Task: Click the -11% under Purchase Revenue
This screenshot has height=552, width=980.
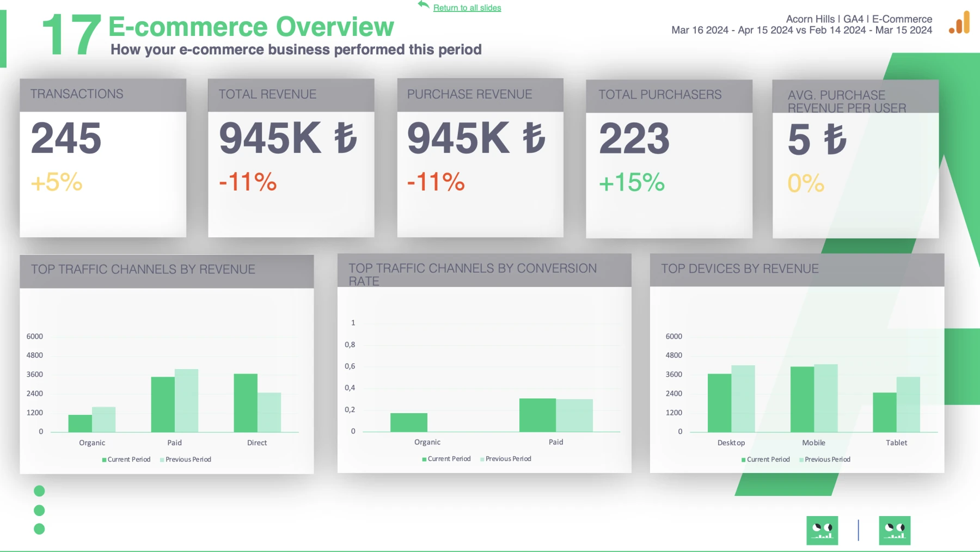Action: tap(436, 182)
